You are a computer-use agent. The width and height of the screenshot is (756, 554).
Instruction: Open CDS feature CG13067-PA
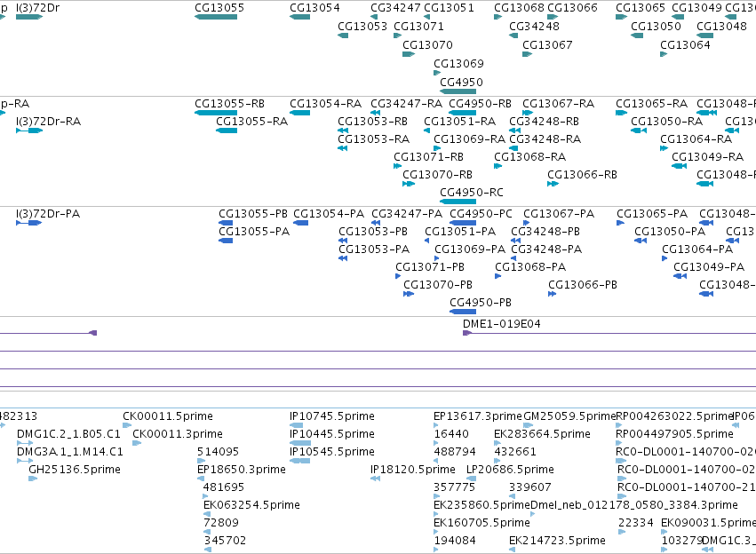(x=527, y=223)
